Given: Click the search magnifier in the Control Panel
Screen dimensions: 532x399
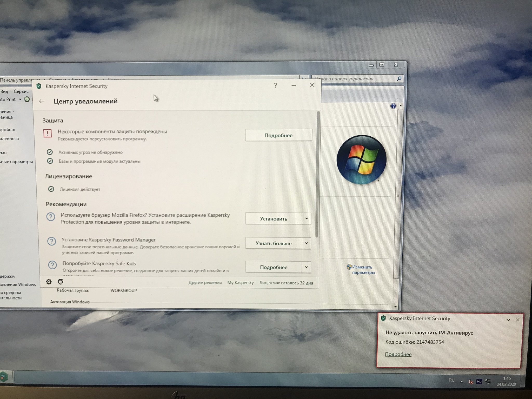Looking at the screenshot, I should point(399,78).
